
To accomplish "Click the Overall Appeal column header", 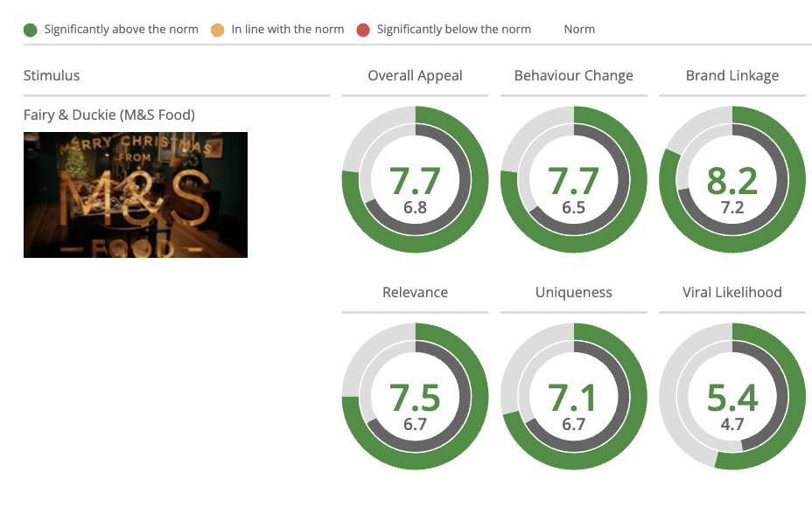I will click(x=415, y=75).
